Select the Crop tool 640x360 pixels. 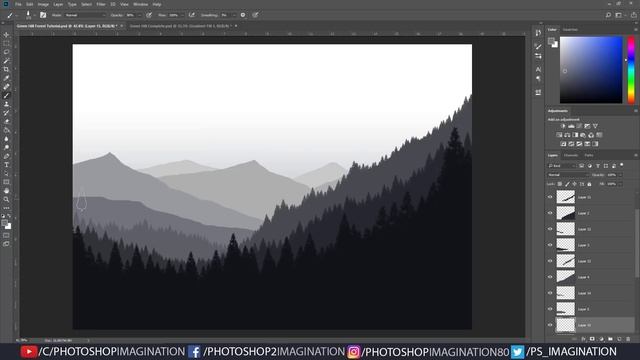[6, 69]
